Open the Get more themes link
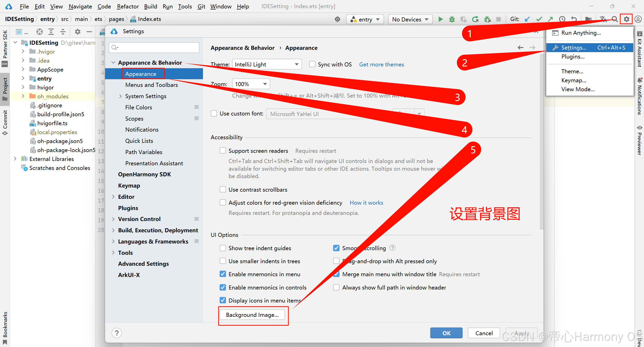 coord(381,64)
